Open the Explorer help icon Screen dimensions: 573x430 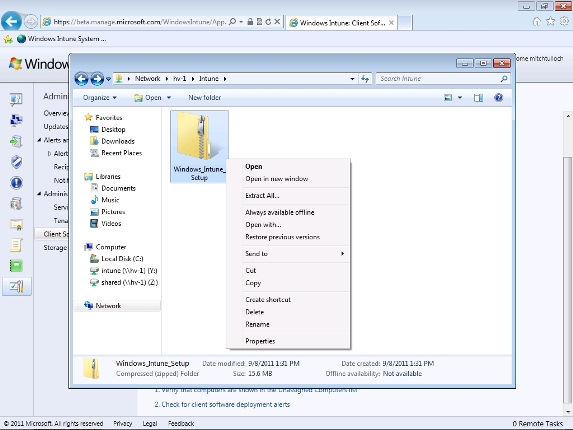[x=498, y=98]
